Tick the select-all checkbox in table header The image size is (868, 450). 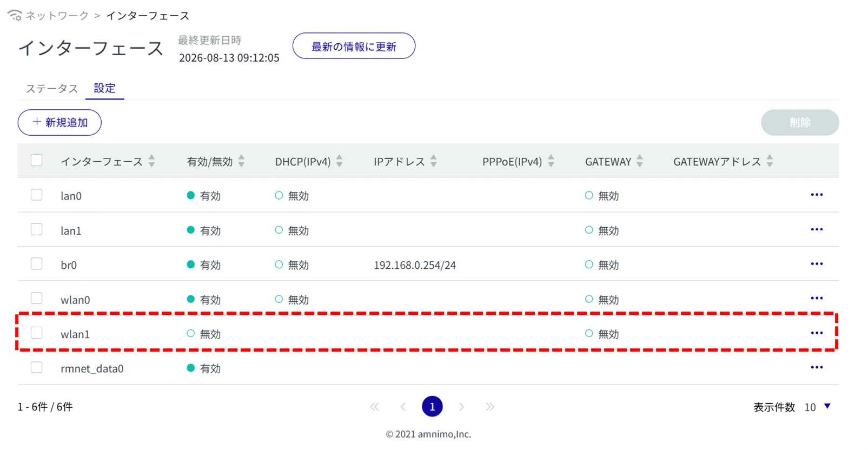pyautogui.click(x=36, y=160)
